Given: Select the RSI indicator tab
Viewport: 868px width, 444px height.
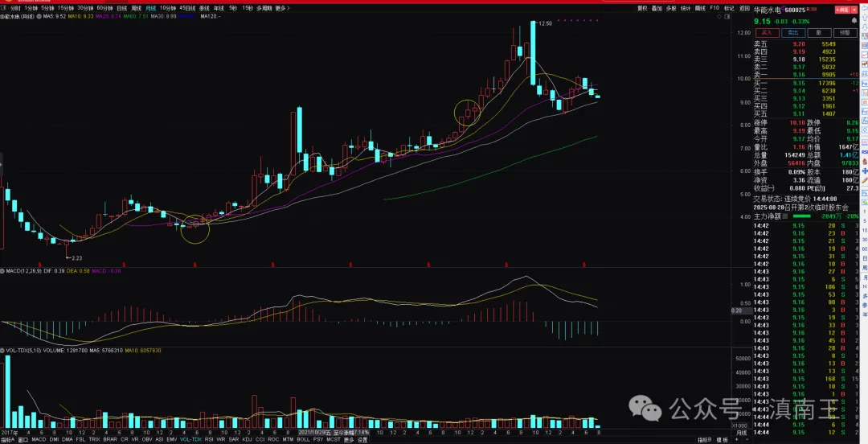Looking at the screenshot, I should [209, 439].
